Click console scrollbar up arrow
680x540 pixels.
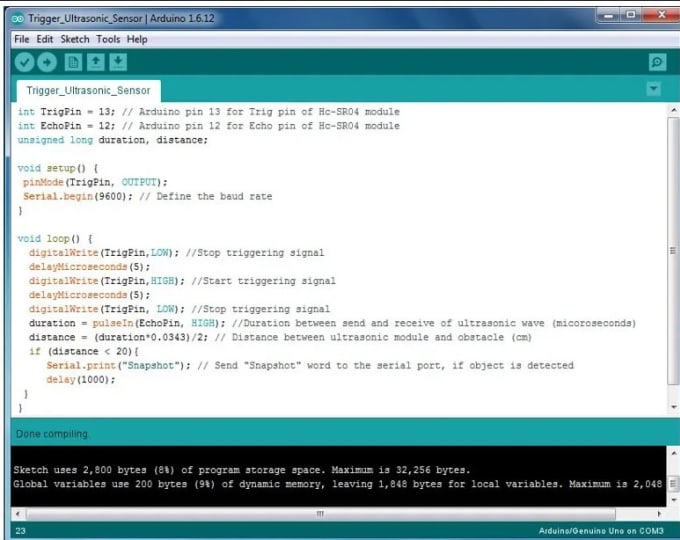(673, 453)
